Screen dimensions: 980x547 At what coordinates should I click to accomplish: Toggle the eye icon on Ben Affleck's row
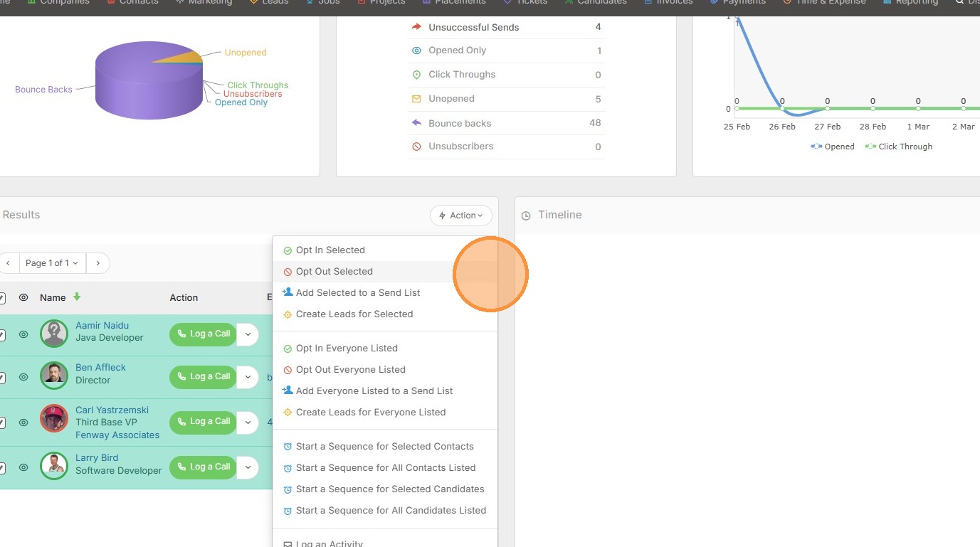[23, 376]
